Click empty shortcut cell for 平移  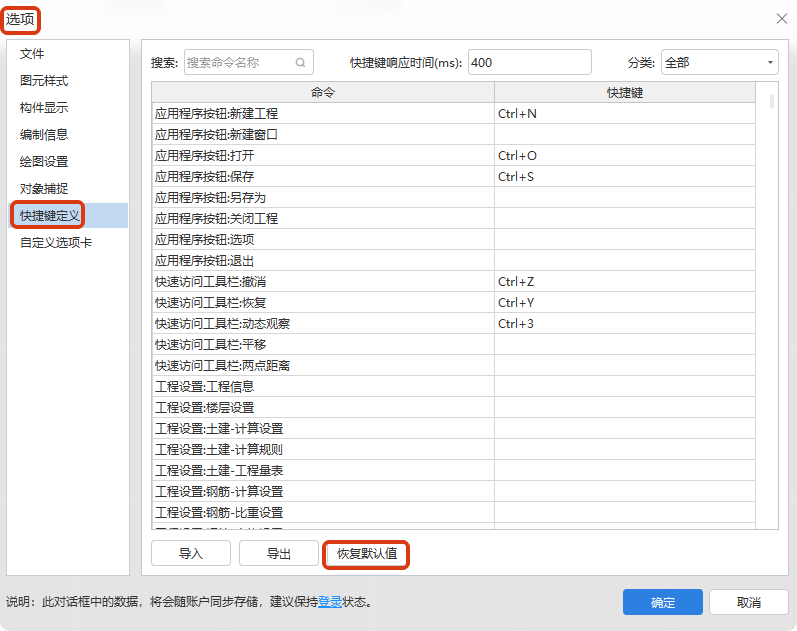625,345
